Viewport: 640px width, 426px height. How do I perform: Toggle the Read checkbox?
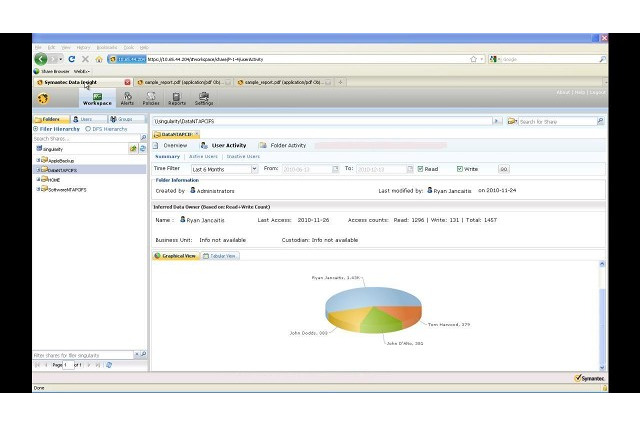pos(420,169)
